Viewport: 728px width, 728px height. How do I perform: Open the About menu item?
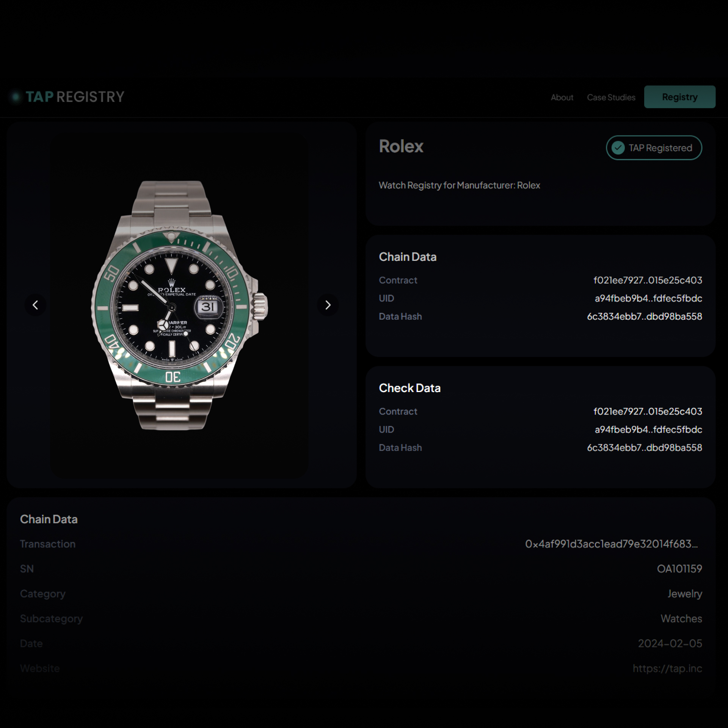click(x=562, y=97)
